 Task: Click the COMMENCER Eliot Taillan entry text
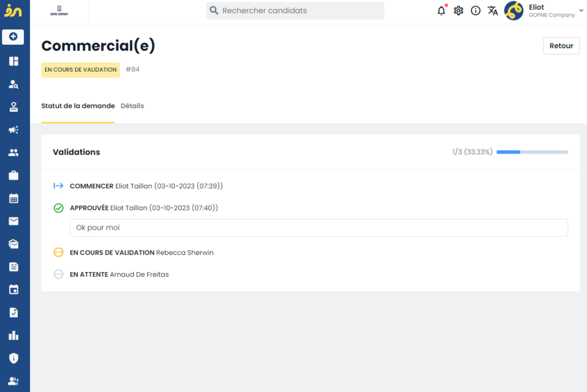coord(146,186)
